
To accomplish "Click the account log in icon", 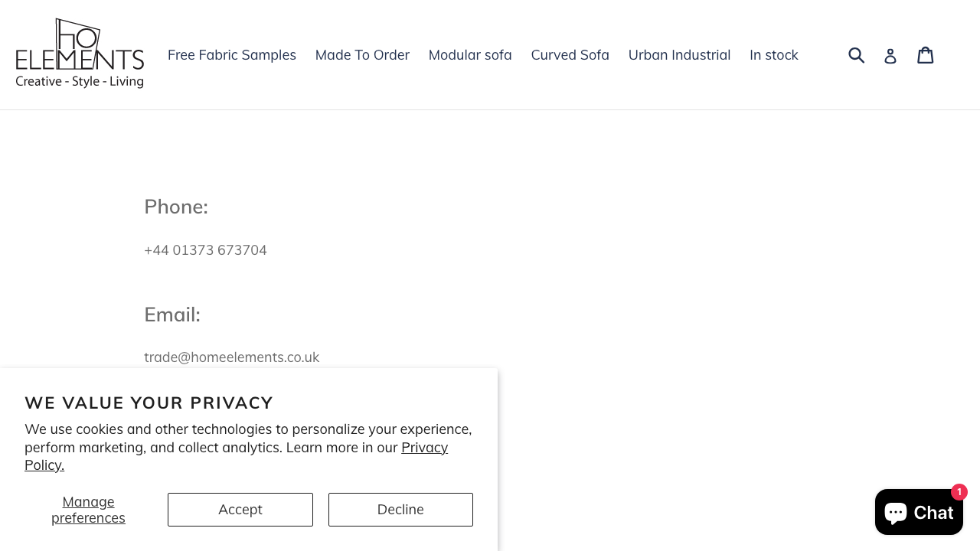I will [x=890, y=56].
